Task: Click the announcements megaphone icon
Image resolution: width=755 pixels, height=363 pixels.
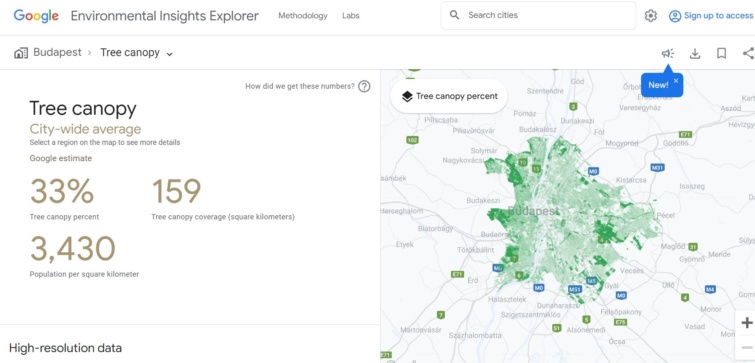Action: pyautogui.click(x=668, y=53)
